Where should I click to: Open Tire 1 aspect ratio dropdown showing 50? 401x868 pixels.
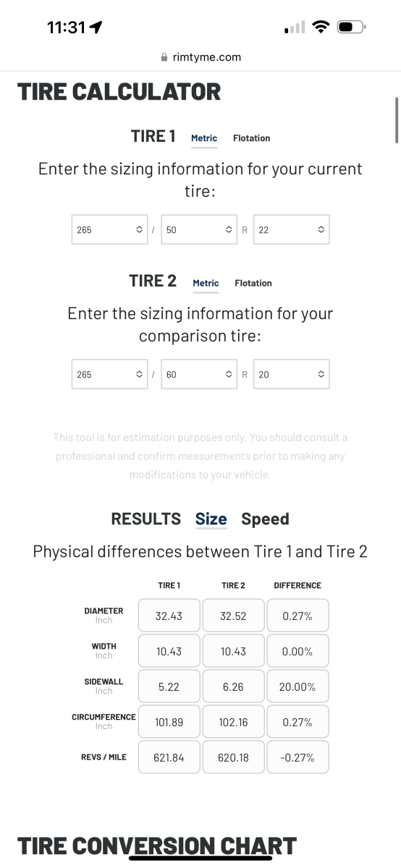coord(200,229)
